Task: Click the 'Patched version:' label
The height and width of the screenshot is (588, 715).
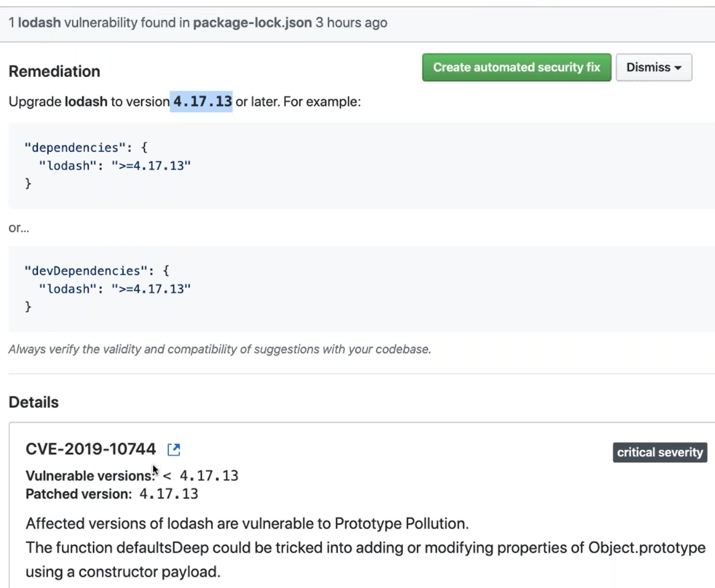Action: point(79,494)
